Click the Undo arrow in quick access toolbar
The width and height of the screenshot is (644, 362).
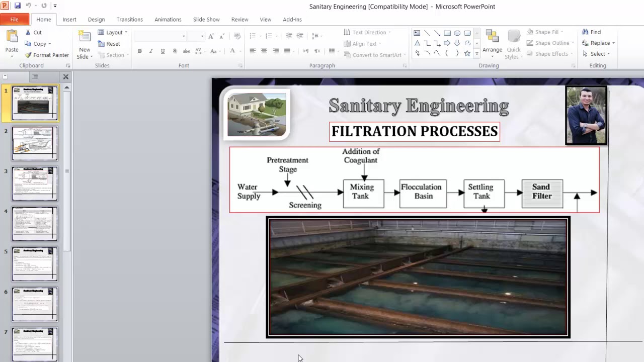pos(28,6)
